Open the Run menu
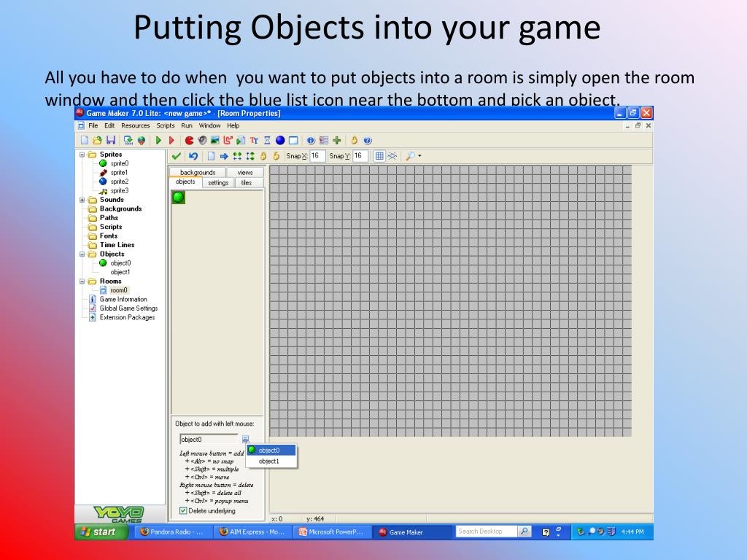Image resolution: width=747 pixels, height=560 pixels. [x=187, y=125]
